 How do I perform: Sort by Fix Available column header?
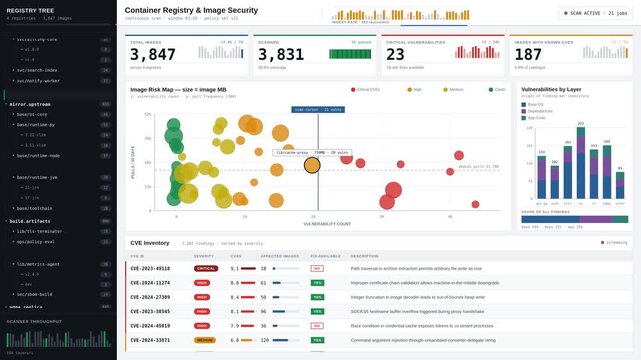tap(325, 256)
